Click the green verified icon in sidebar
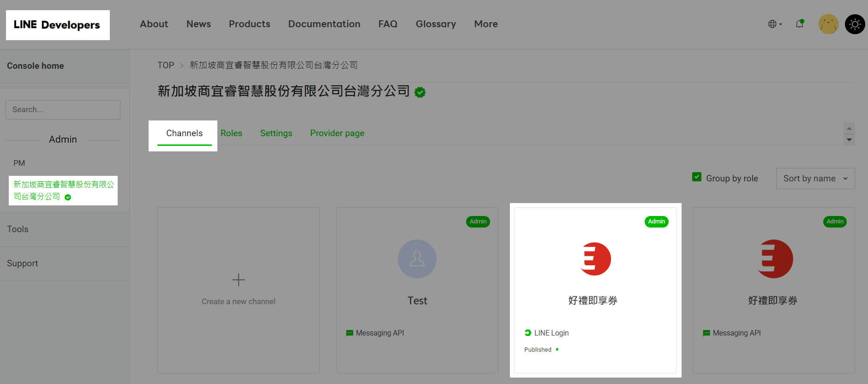Image resolution: width=868 pixels, height=384 pixels. coord(68,198)
